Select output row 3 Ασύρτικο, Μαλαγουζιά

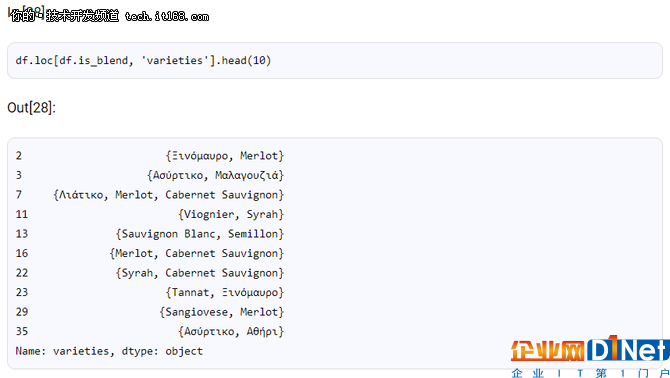[150, 175]
